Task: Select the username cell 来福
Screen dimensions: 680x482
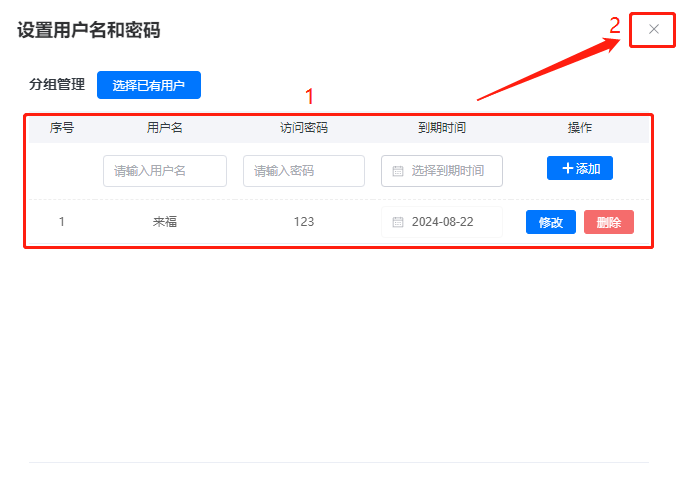Action: (164, 222)
